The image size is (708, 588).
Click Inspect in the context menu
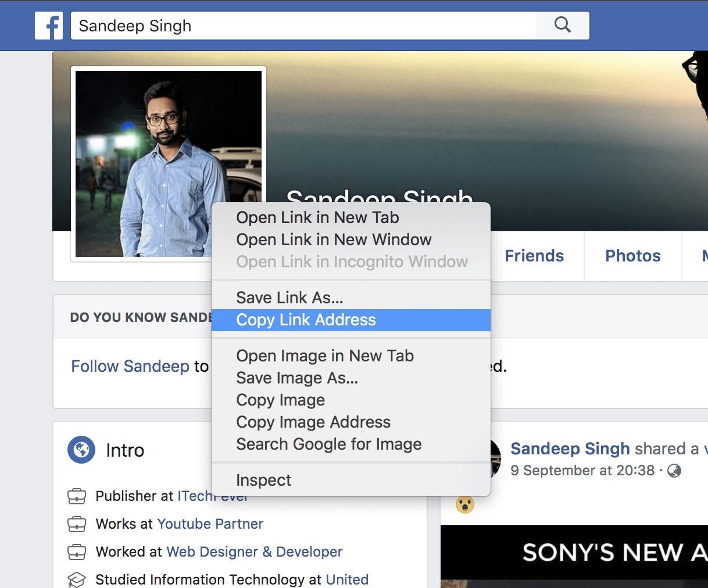[x=263, y=480]
